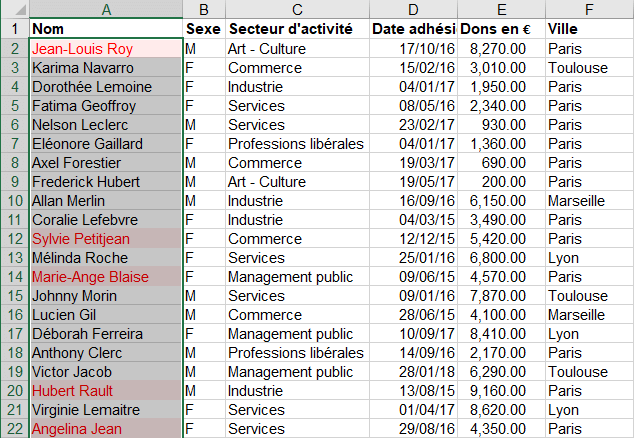Click the Hubert Rault name cell
This screenshot has height=438, width=634.
pyautogui.click(x=105, y=391)
